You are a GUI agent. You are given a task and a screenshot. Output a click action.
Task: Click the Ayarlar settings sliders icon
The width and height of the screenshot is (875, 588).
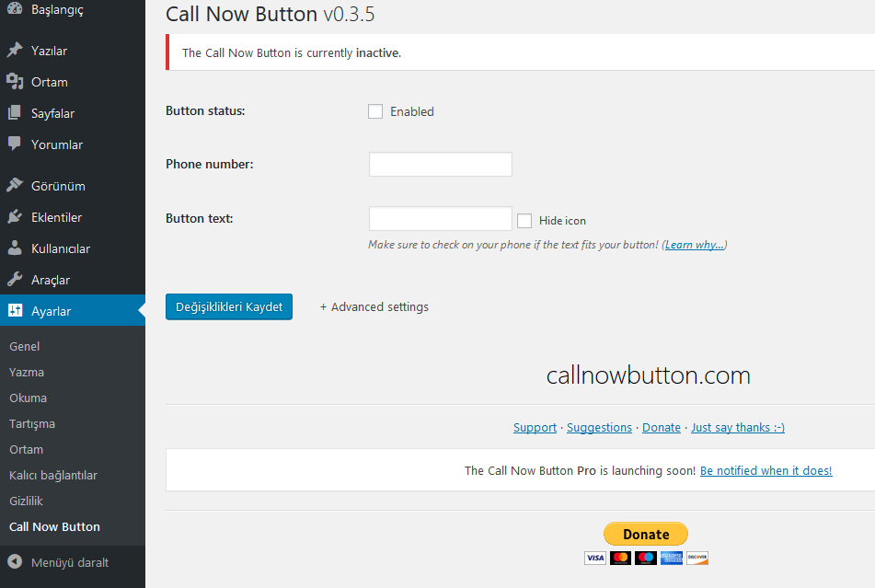(x=15, y=311)
